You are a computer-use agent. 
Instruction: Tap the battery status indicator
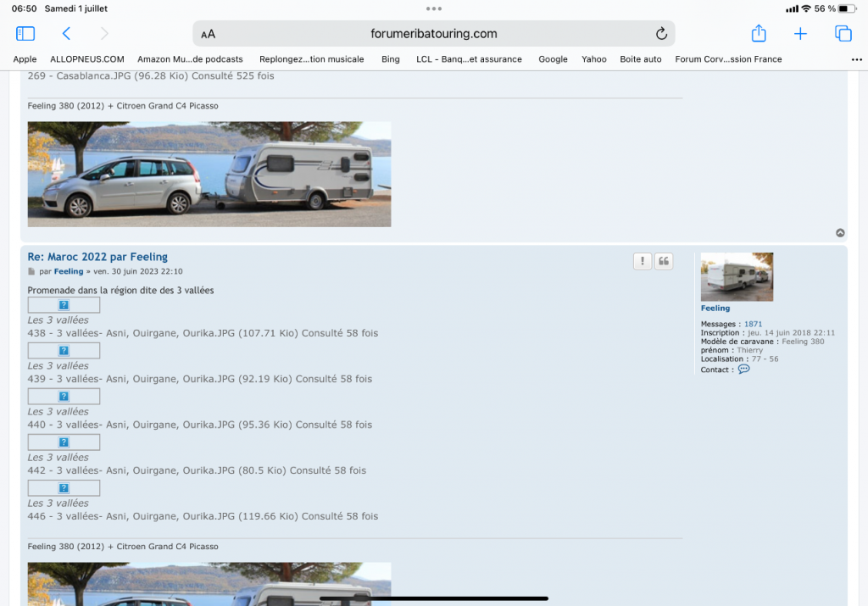pyautogui.click(x=848, y=8)
